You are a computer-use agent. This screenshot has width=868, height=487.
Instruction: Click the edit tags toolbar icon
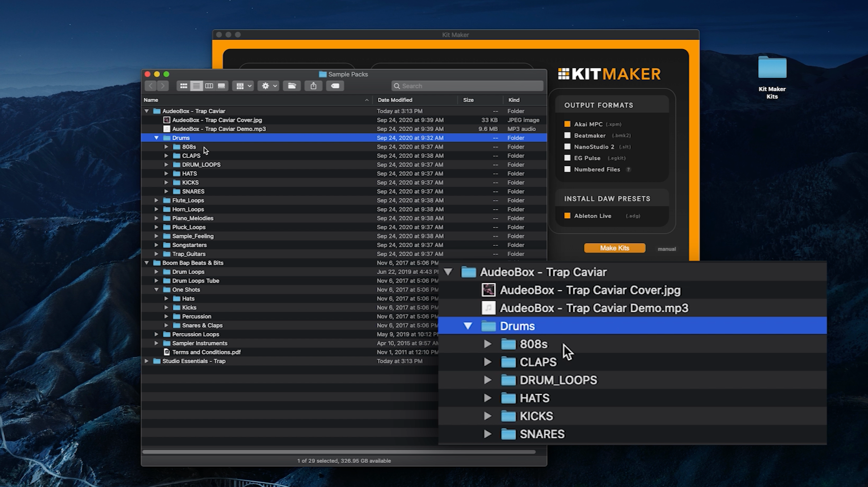(335, 86)
